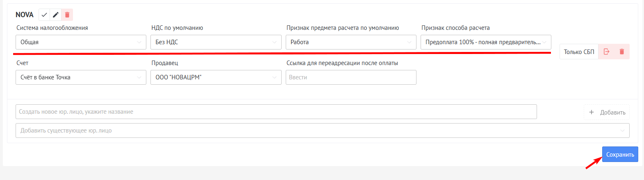Image resolution: width=644 pixels, height=180 pixels.
Task: Open the Счет dropdown with Счёт в банке Точка
Action: pyautogui.click(x=81, y=77)
